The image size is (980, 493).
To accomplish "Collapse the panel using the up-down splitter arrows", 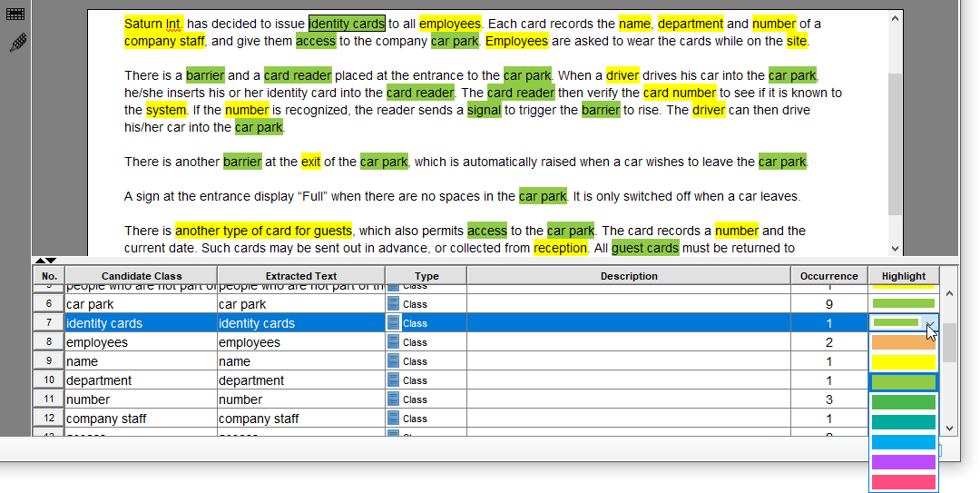I will click(45, 261).
